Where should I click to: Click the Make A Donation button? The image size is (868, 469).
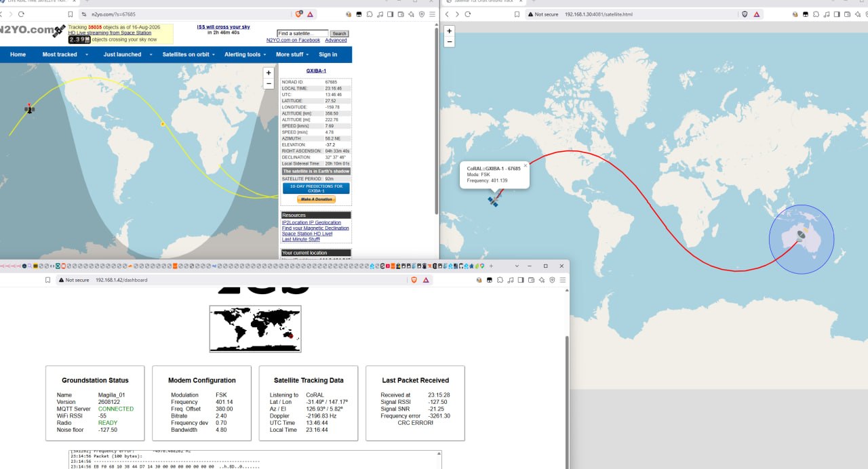[316, 199]
